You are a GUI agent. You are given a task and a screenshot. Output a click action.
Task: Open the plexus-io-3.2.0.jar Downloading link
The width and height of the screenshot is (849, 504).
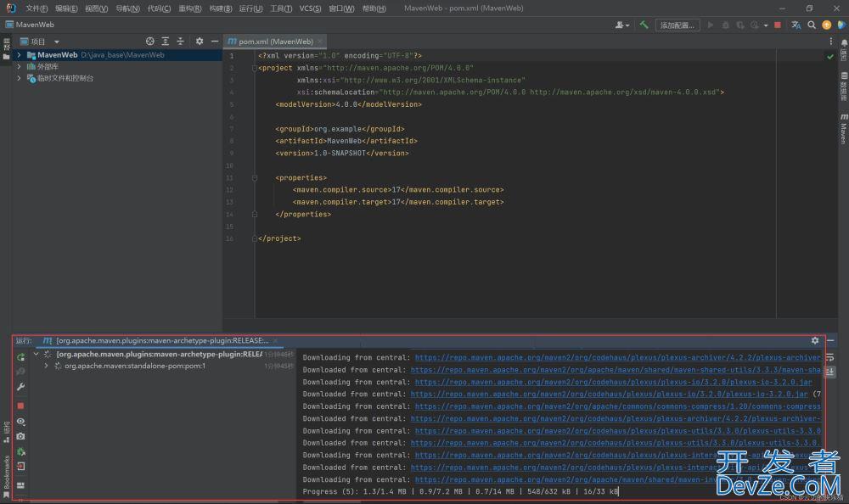click(x=614, y=382)
